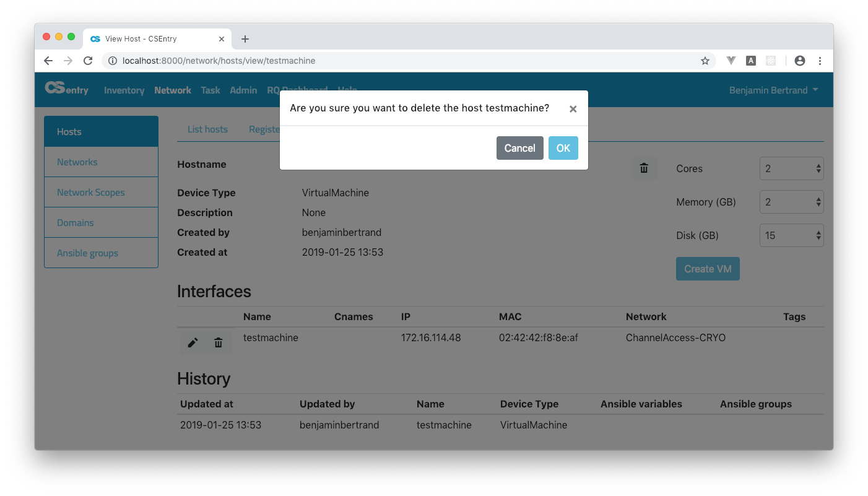
Task: Click the trash icon in the interfaces row
Action: click(x=219, y=342)
